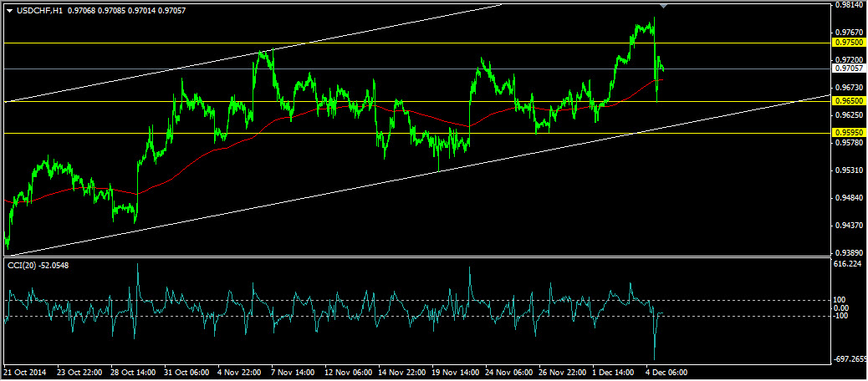Open the USDCHF chart dropdown triangle

tap(9, 11)
